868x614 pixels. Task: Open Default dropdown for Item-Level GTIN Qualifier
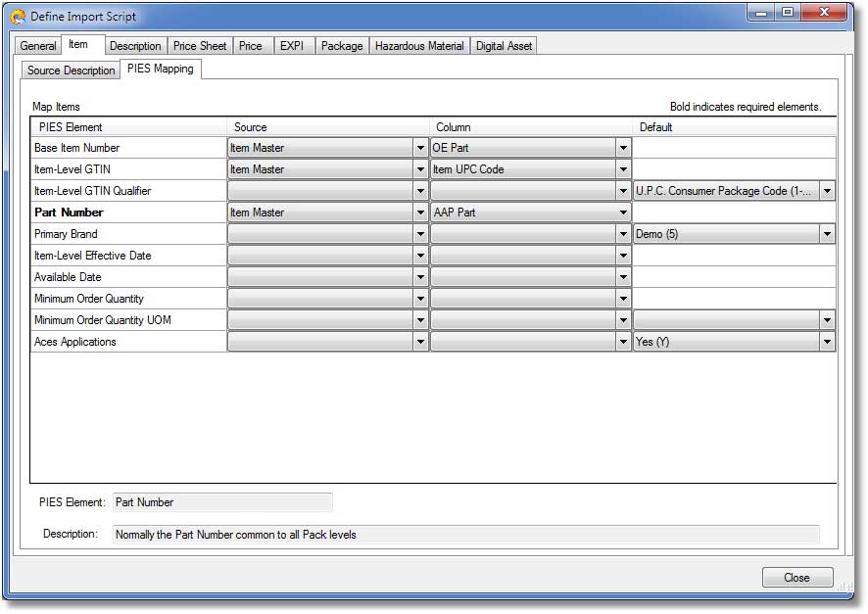click(x=827, y=191)
